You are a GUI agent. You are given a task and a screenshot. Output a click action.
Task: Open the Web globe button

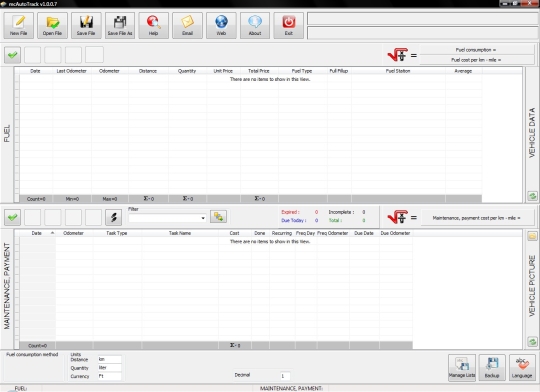(x=221, y=25)
